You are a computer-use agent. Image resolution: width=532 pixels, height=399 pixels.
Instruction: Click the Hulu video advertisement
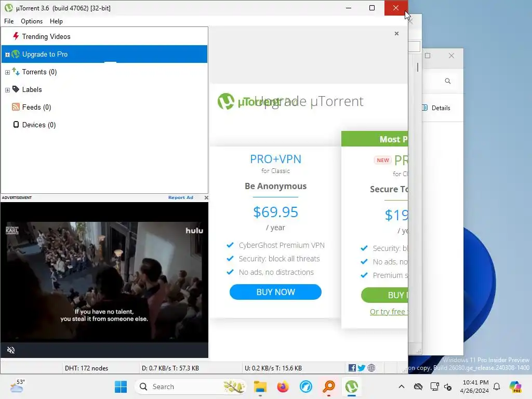coord(104,280)
